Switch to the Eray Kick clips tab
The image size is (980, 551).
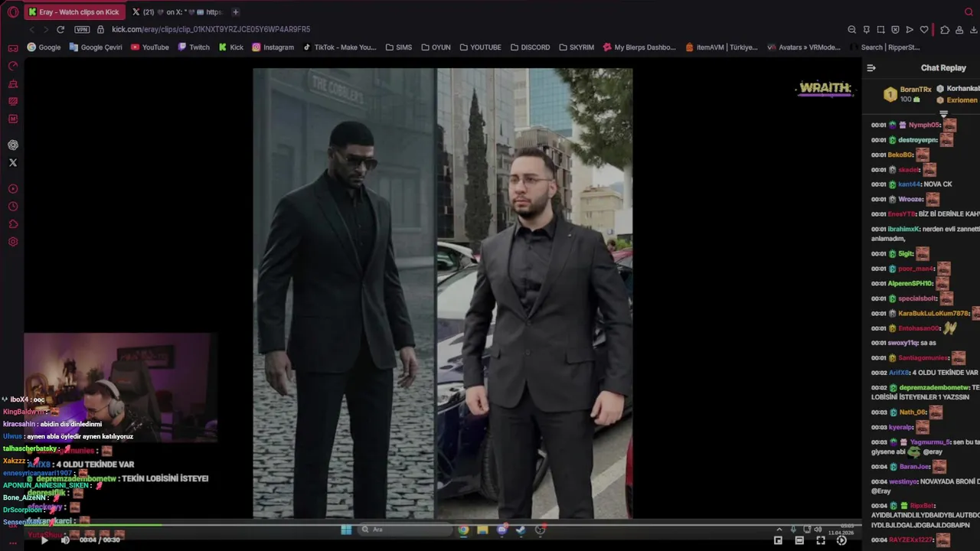[x=74, y=12]
